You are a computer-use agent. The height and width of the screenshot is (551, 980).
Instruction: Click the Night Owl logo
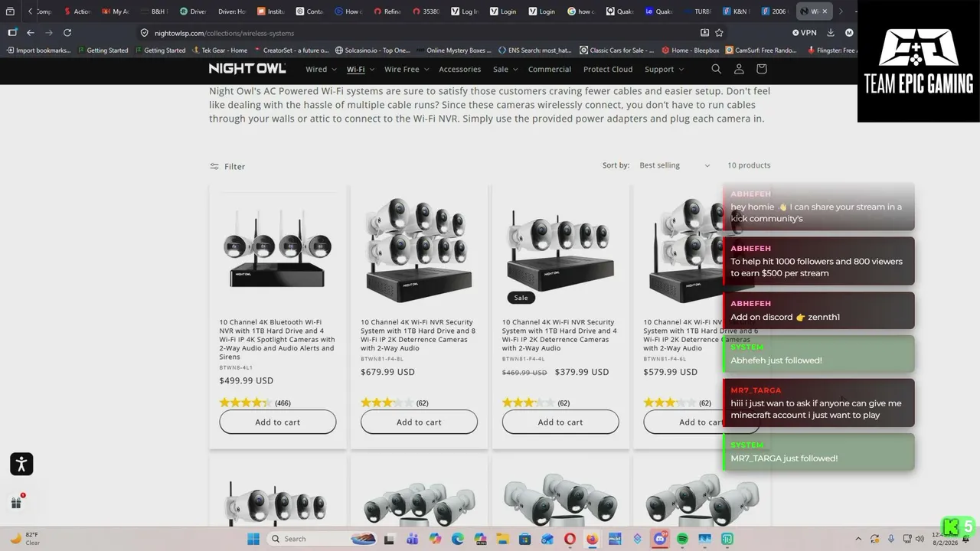pyautogui.click(x=247, y=69)
